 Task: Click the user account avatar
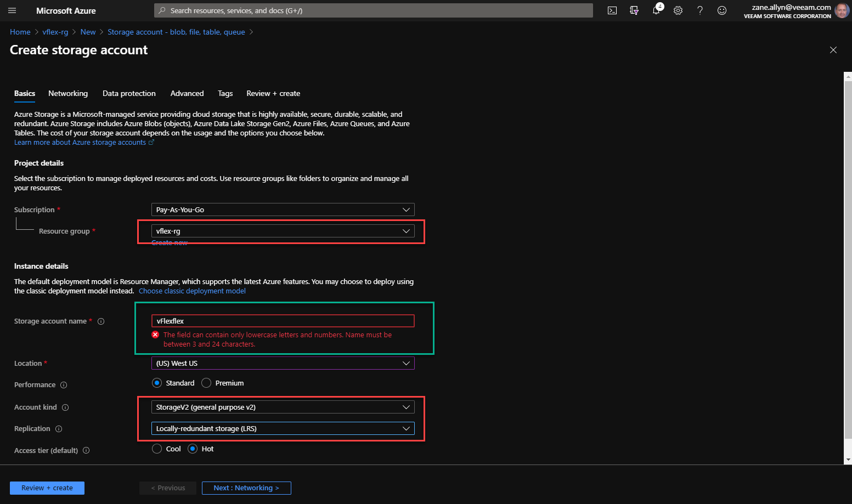tap(842, 10)
